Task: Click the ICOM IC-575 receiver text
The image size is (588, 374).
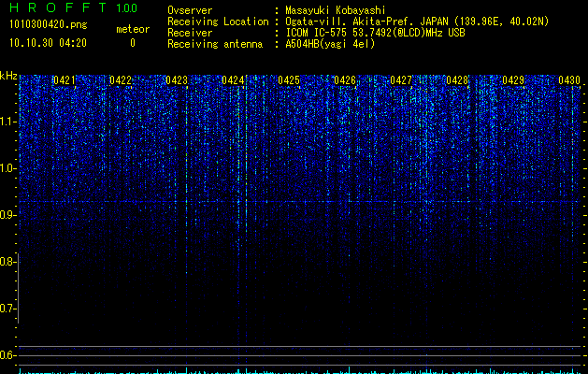Action: (375, 33)
